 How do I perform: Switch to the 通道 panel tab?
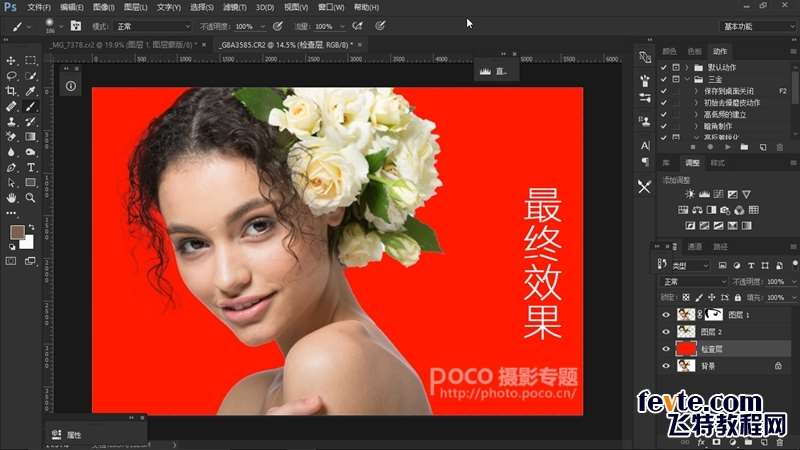coord(695,247)
